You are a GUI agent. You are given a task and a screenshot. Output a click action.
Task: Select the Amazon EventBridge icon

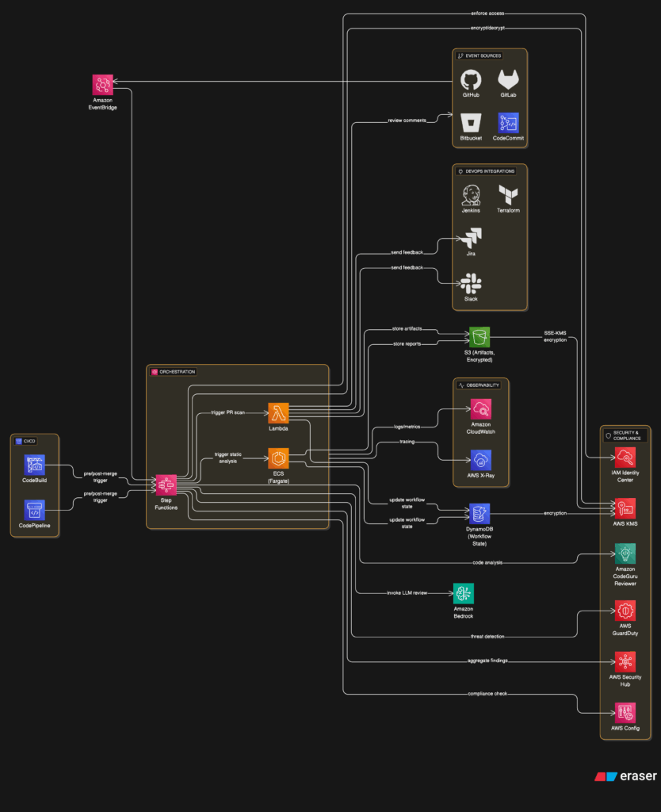point(102,85)
